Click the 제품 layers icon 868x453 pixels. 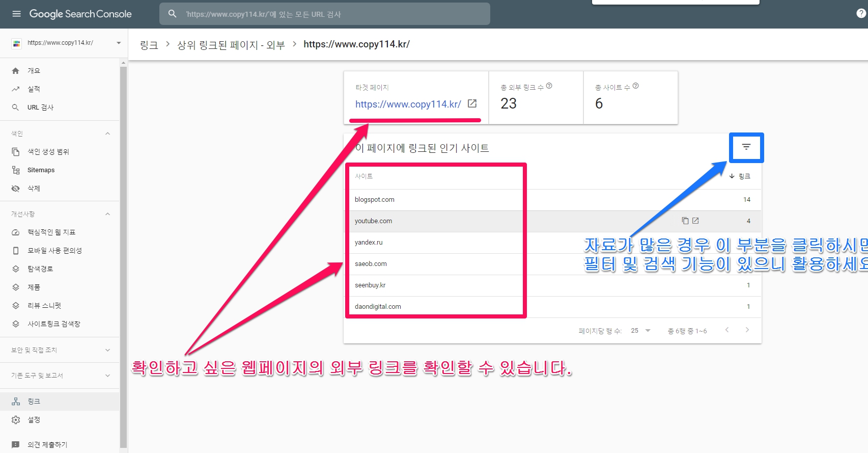[x=16, y=287]
